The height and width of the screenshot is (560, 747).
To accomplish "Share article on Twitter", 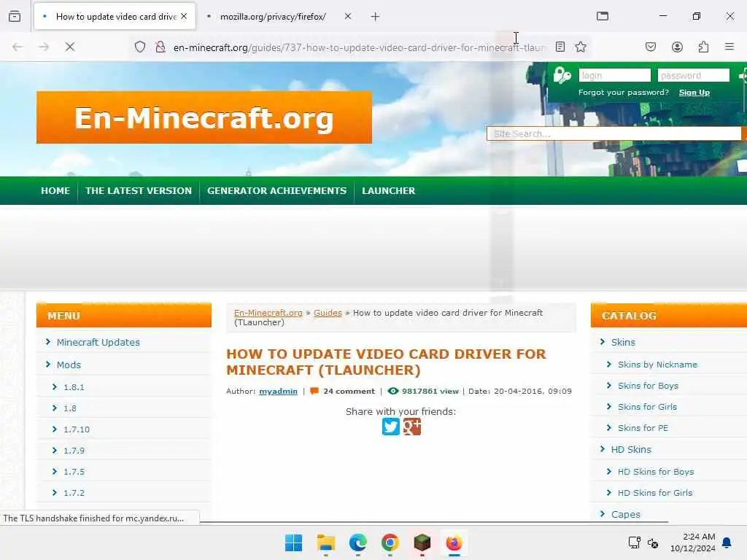I will (391, 427).
